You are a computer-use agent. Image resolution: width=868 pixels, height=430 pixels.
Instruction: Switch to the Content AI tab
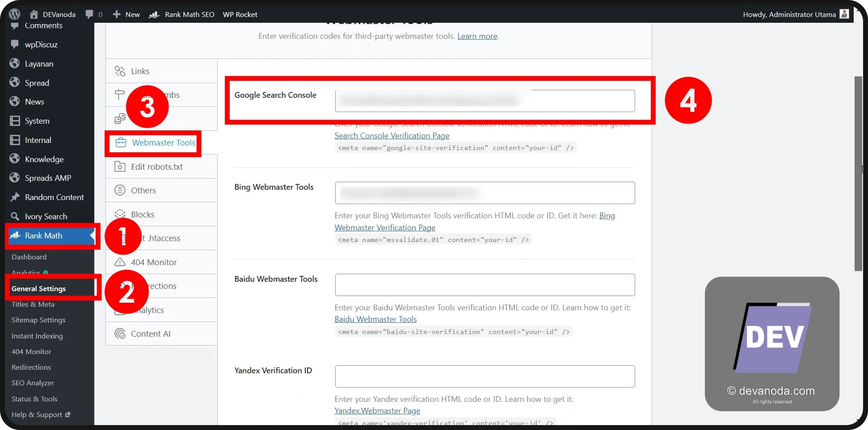[x=161, y=334]
